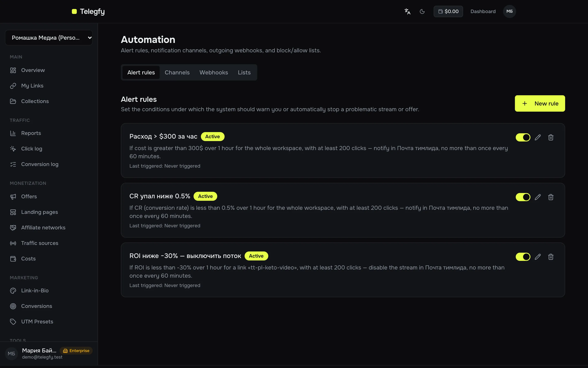Open Costs page
The image size is (588, 368).
pos(49,259)
